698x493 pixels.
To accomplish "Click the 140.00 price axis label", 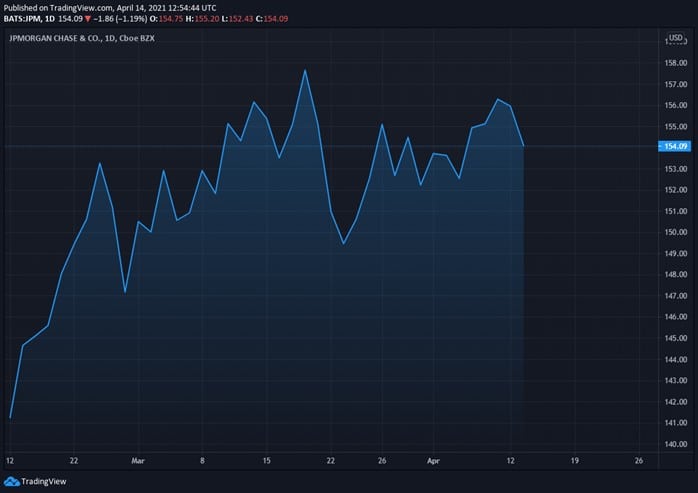I will 676,444.
